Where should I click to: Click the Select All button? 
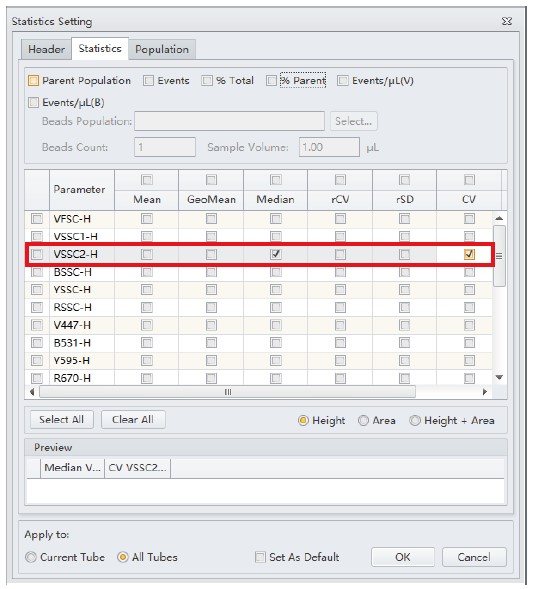(x=62, y=420)
